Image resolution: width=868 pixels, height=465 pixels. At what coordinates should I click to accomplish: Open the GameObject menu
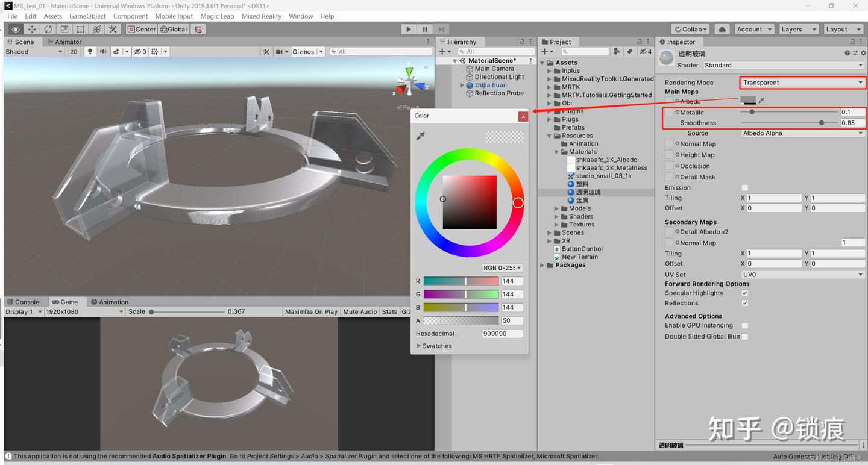[x=87, y=16]
